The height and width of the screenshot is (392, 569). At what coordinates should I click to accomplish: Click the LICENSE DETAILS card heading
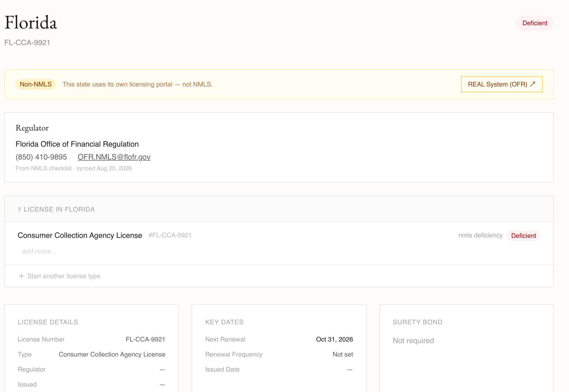(x=48, y=322)
